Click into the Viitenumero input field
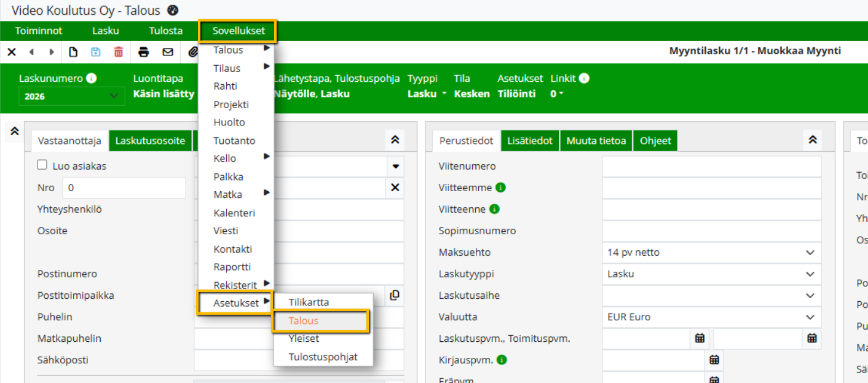 point(711,167)
